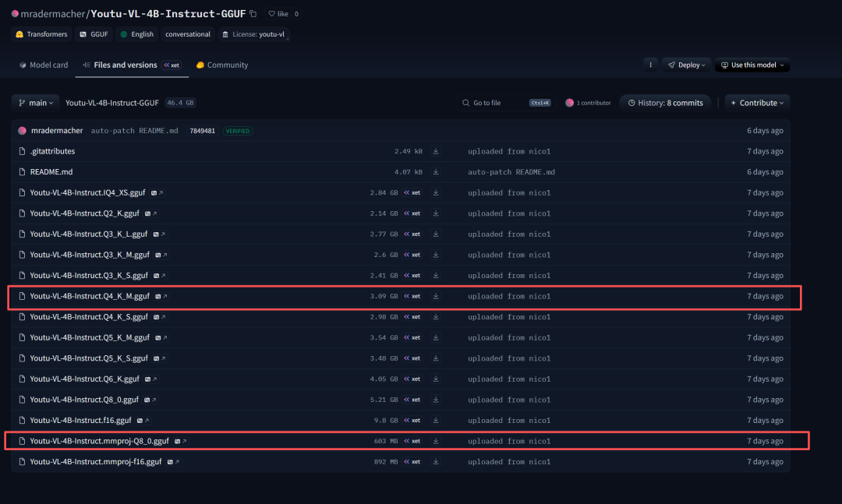
Task: Open Youtu-VL-4B-Instruct.mmproj-Q8_0.gguf file
Action: click(99, 441)
